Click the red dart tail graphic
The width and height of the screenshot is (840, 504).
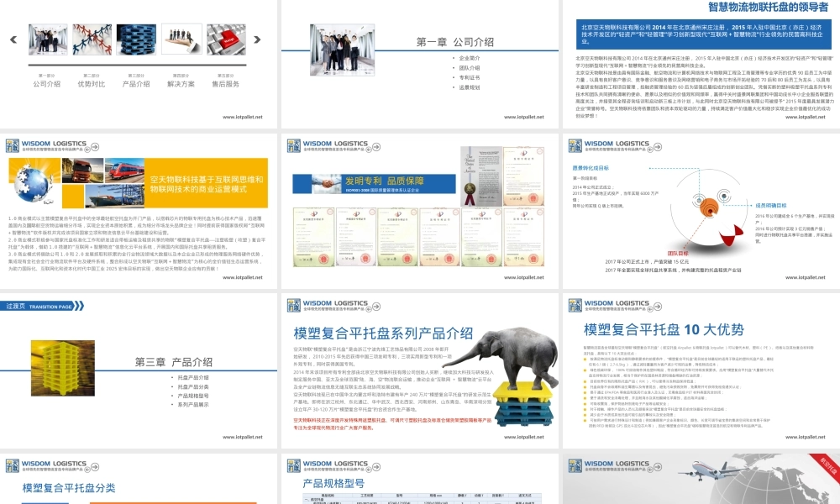coord(730,235)
